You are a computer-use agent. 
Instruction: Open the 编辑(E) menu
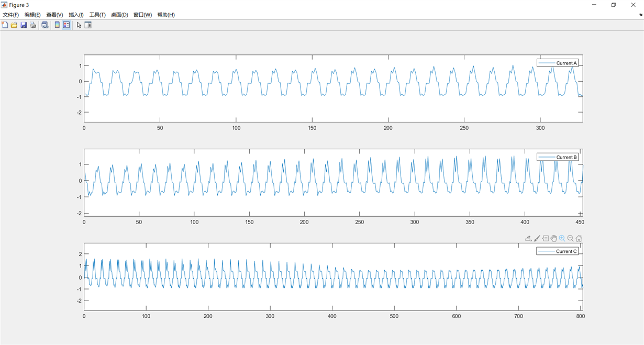pos(32,15)
